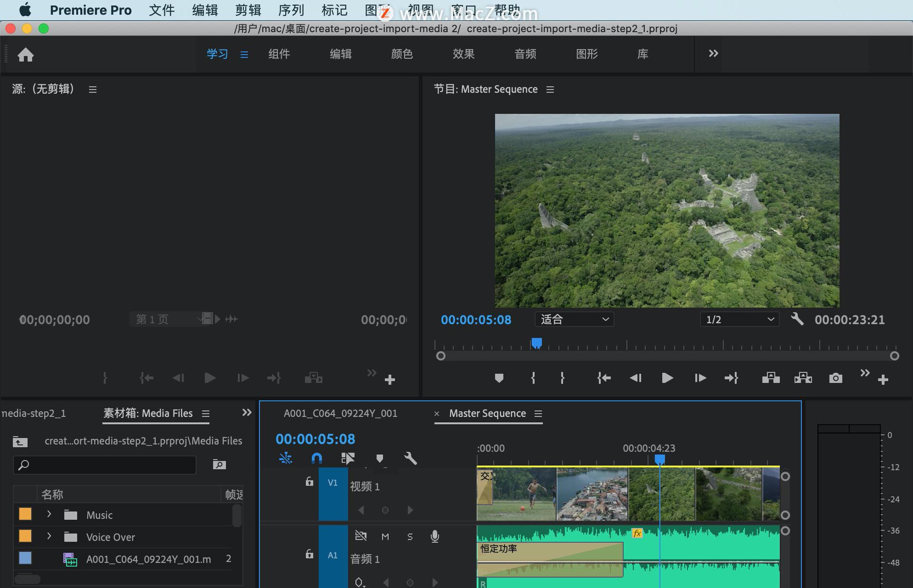
Task: Click the Music bin orange label swatch
Action: pyautogui.click(x=25, y=514)
